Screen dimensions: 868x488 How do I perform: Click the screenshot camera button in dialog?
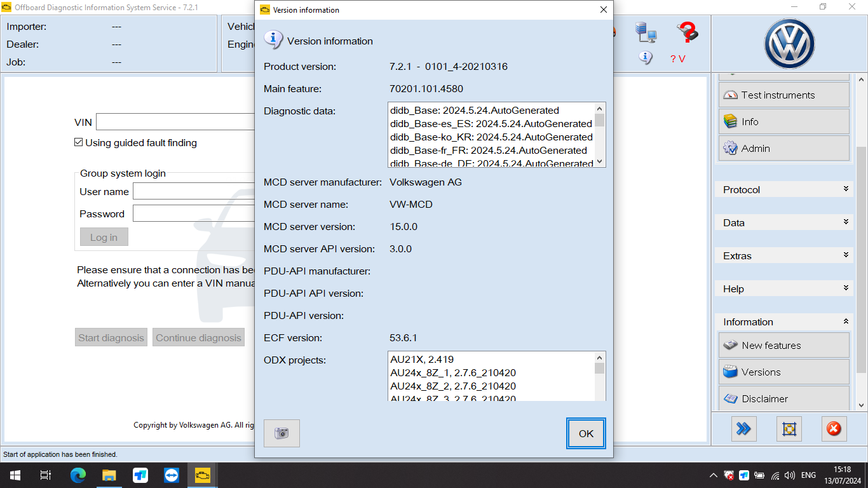(281, 433)
